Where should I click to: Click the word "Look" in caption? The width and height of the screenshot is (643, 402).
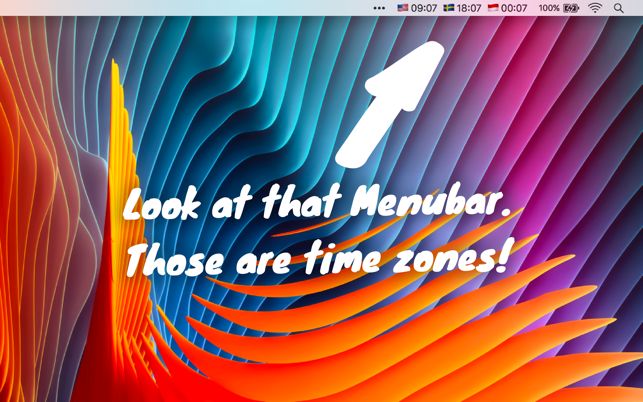click(162, 205)
